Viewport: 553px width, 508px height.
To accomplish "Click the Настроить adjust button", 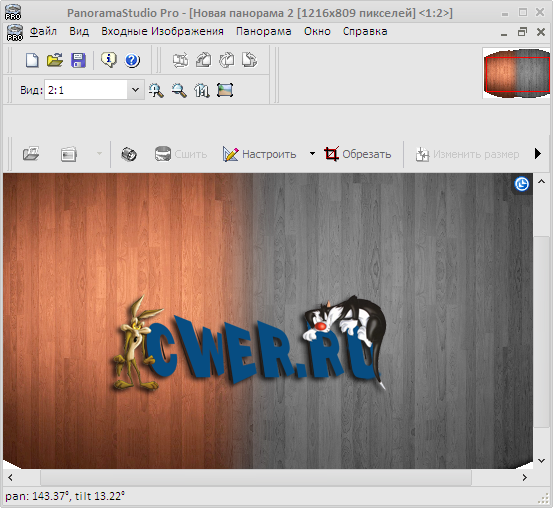I will coord(260,154).
